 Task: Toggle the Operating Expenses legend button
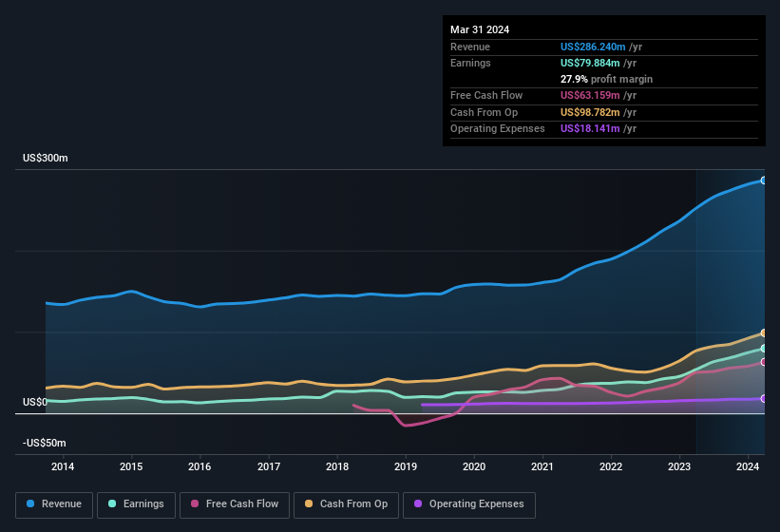[469, 504]
